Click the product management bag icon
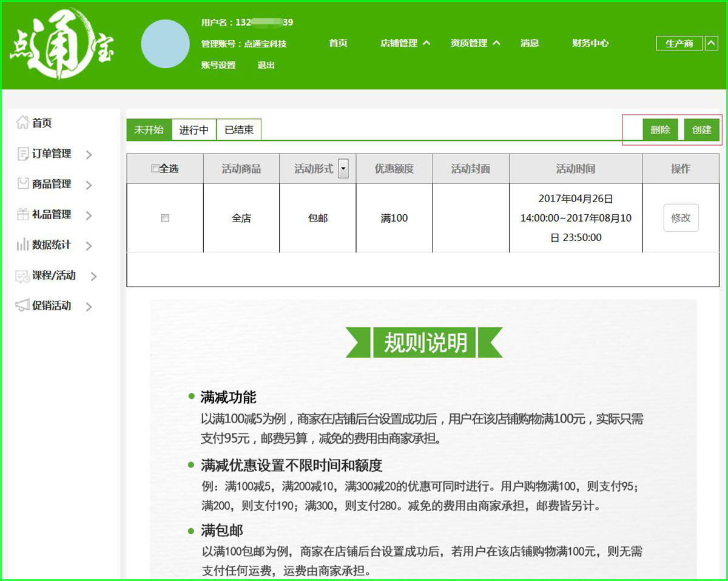The height and width of the screenshot is (581, 728). pos(22,184)
